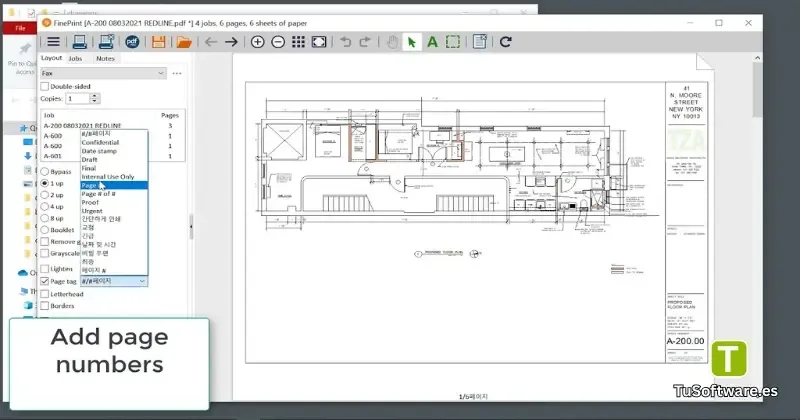Show thumbnail grid view icon

click(298, 42)
